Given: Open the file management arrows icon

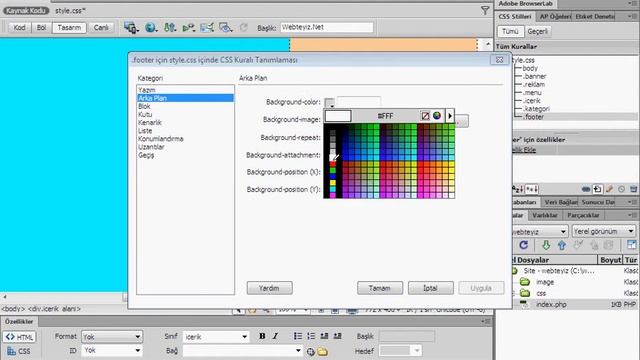Looking at the screenshot, I should [x=169, y=28].
